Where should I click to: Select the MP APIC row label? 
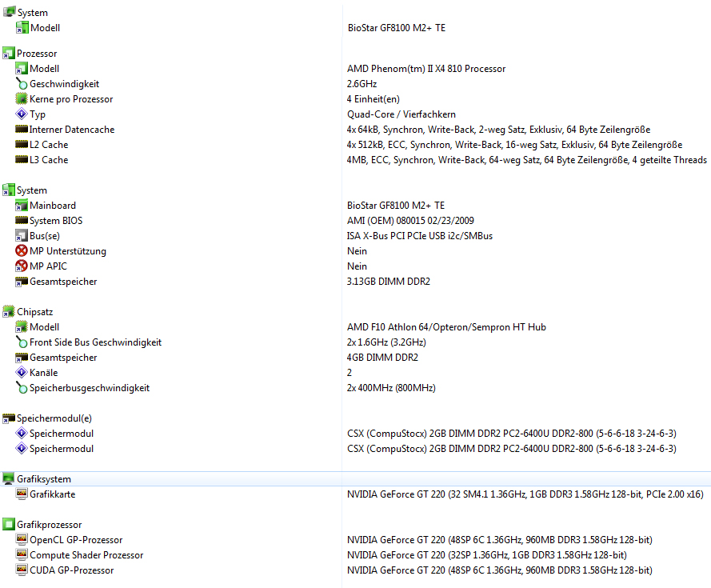pyautogui.click(x=48, y=266)
